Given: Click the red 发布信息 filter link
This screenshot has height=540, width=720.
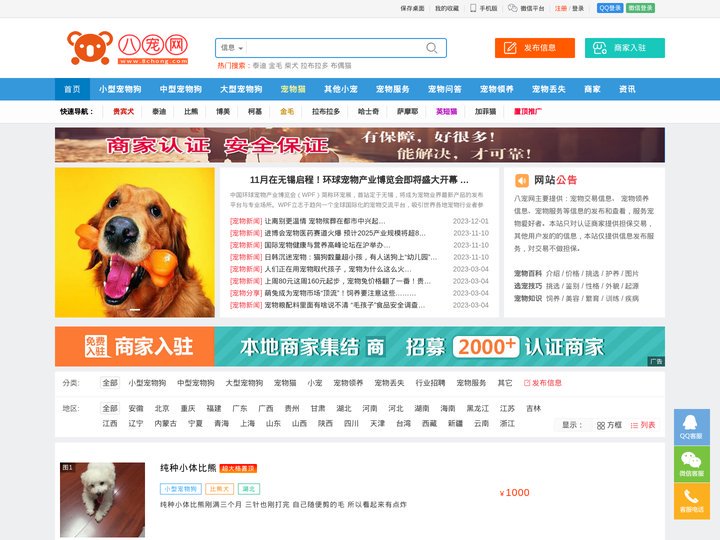Looking at the screenshot, I should point(542,382).
